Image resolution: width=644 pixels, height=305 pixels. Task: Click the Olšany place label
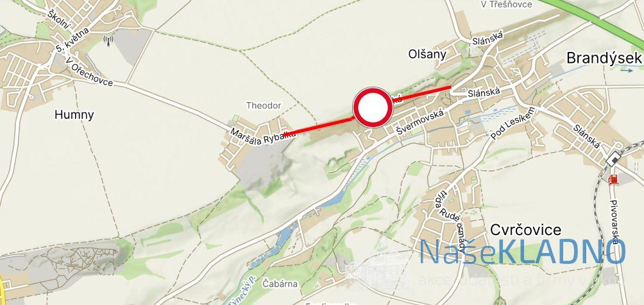(x=427, y=54)
